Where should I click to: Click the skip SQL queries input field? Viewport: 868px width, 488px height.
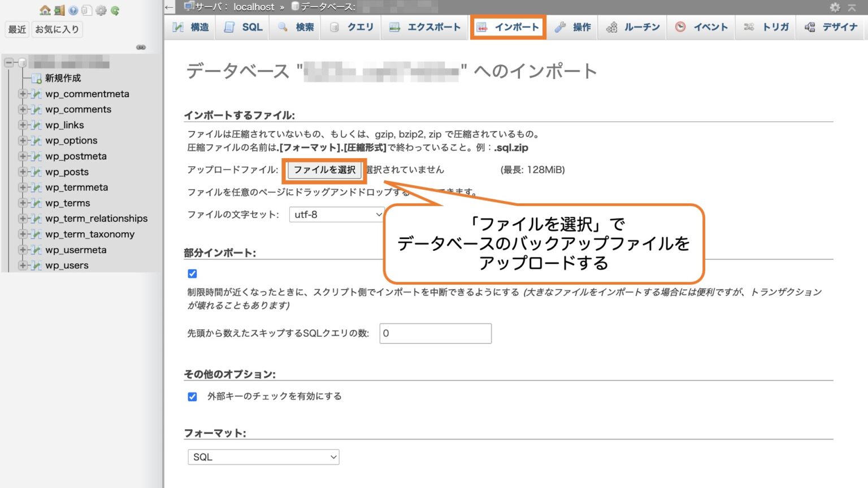[x=435, y=333]
